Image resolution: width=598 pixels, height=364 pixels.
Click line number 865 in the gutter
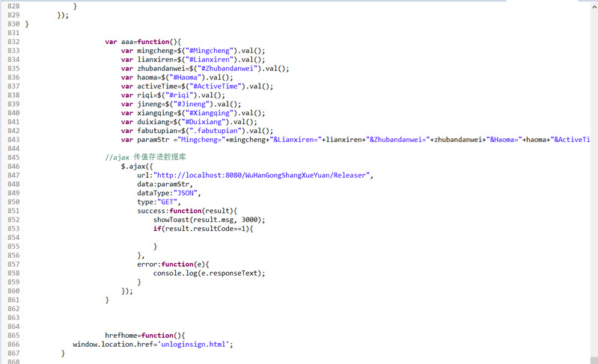point(13,336)
